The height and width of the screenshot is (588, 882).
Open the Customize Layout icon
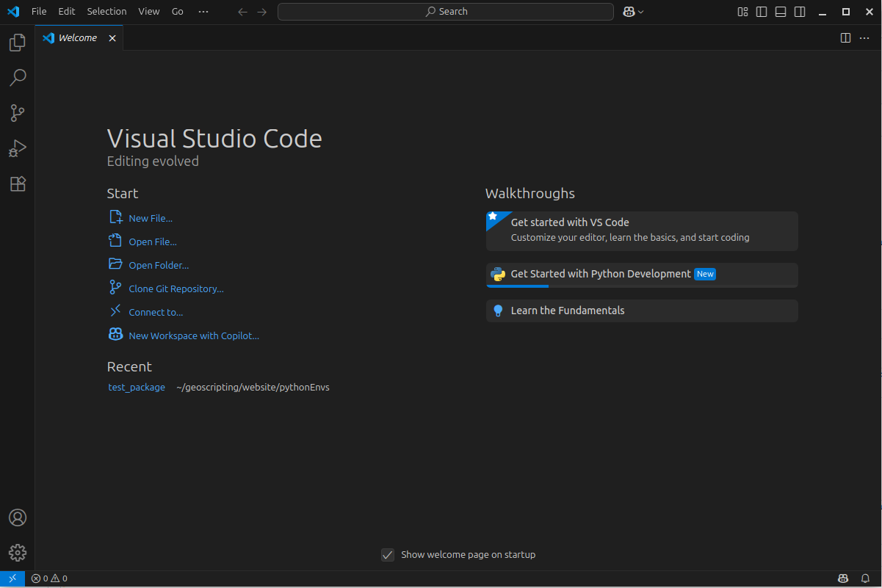(x=743, y=12)
